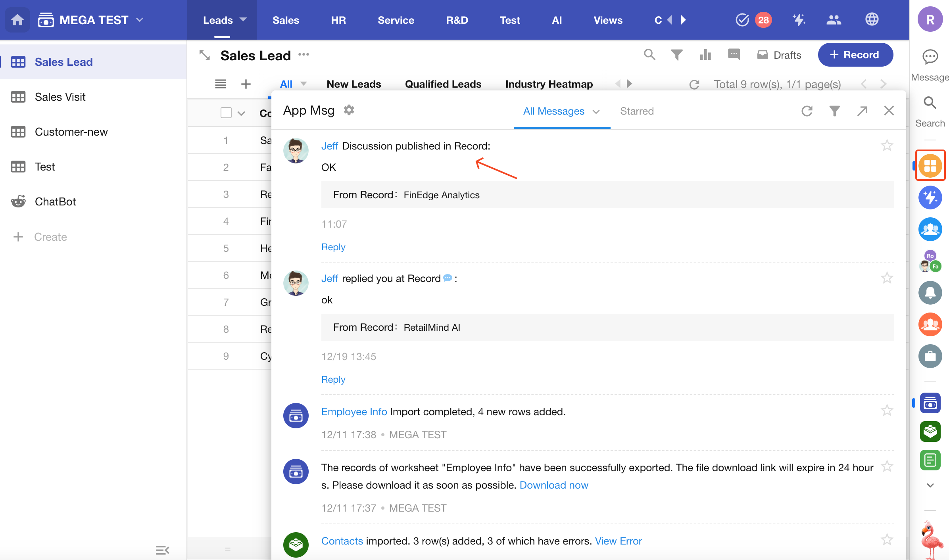Expand more apps chevron in the right sidebar
The width and height of the screenshot is (949, 560).
point(930,485)
